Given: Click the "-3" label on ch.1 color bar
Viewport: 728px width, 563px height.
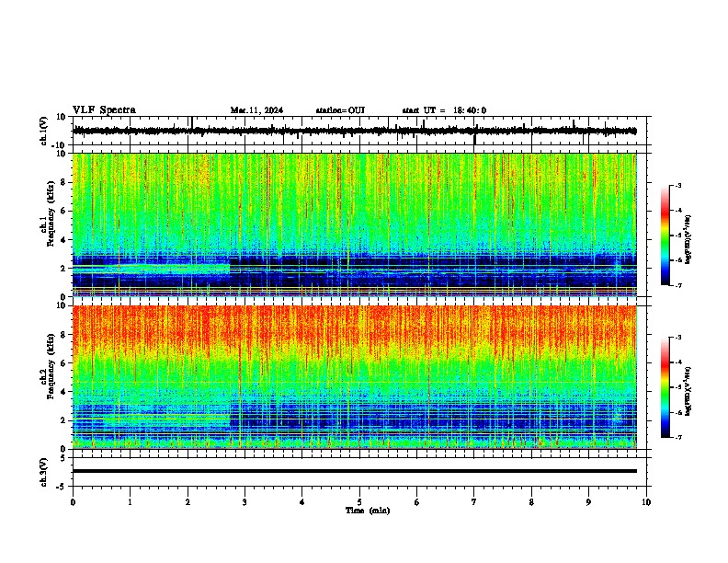Looking at the screenshot, I should click(x=677, y=186).
